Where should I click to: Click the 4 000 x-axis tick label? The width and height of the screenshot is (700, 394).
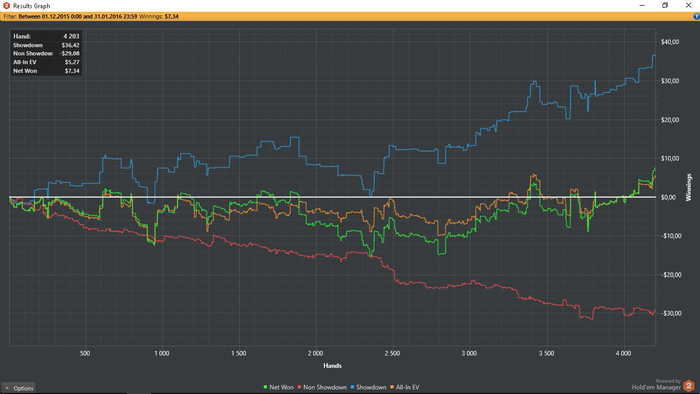coord(623,353)
